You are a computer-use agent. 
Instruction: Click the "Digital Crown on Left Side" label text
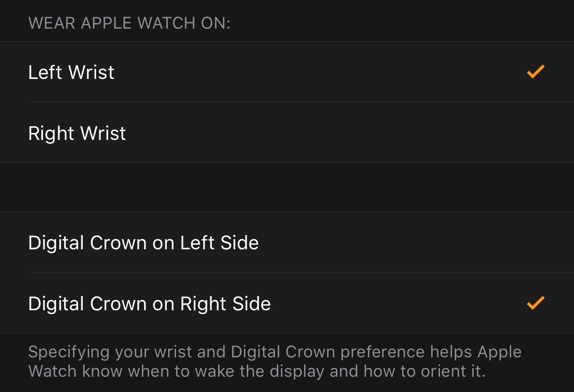pos(143,243)
